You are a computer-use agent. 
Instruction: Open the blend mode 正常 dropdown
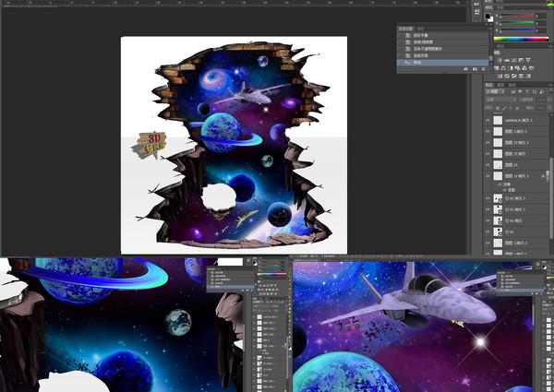tap(500, 100)
